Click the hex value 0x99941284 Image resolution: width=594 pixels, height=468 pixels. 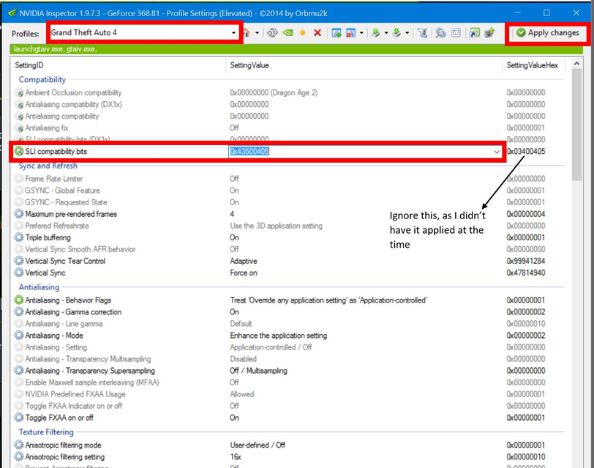click(526, 261)
